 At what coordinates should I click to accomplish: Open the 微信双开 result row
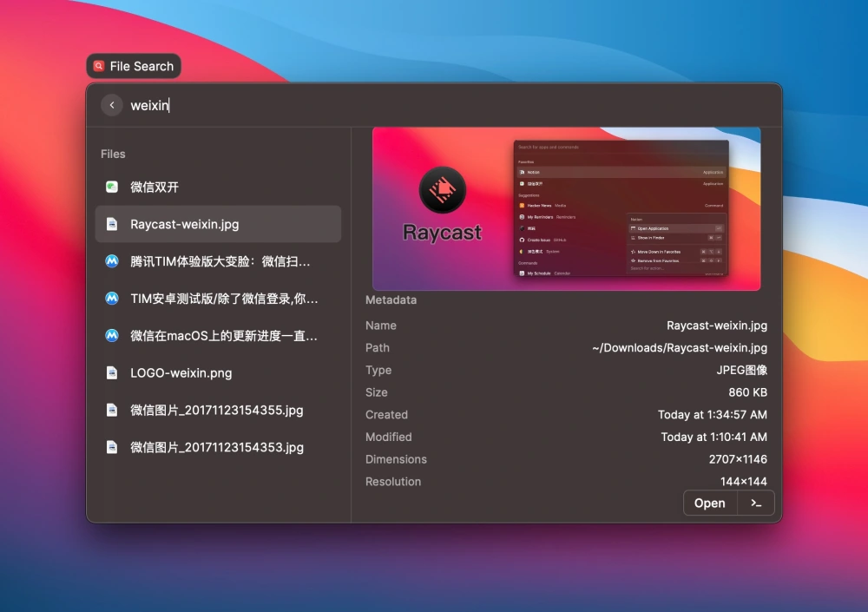[218, 187]
